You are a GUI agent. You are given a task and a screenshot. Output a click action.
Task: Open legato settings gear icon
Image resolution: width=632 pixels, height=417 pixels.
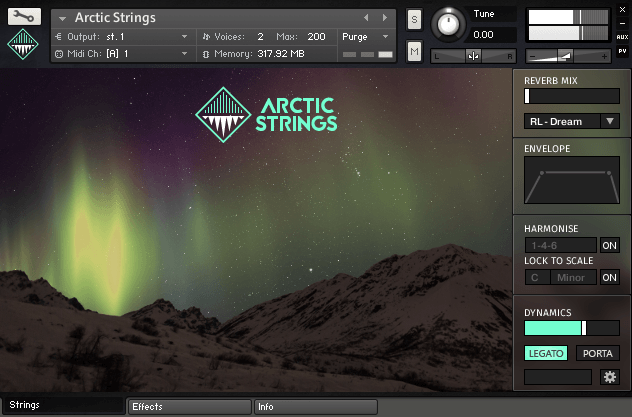point(609,377)
